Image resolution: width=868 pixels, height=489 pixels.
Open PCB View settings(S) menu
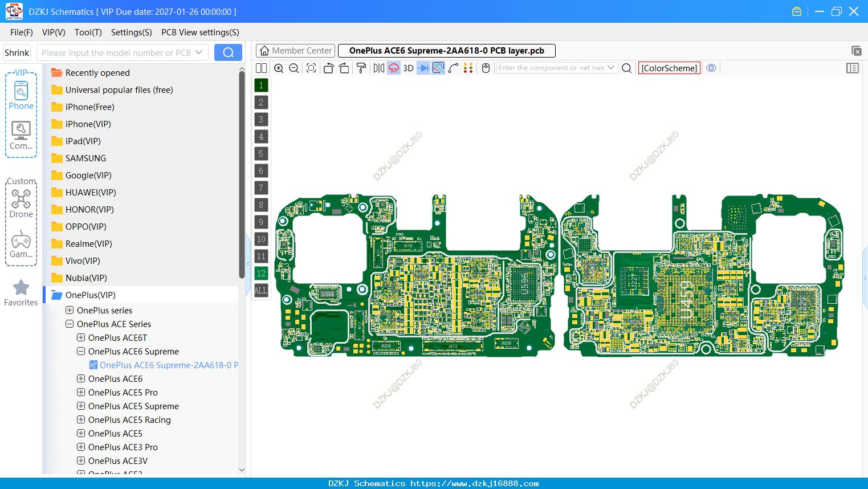pos(200,32)
